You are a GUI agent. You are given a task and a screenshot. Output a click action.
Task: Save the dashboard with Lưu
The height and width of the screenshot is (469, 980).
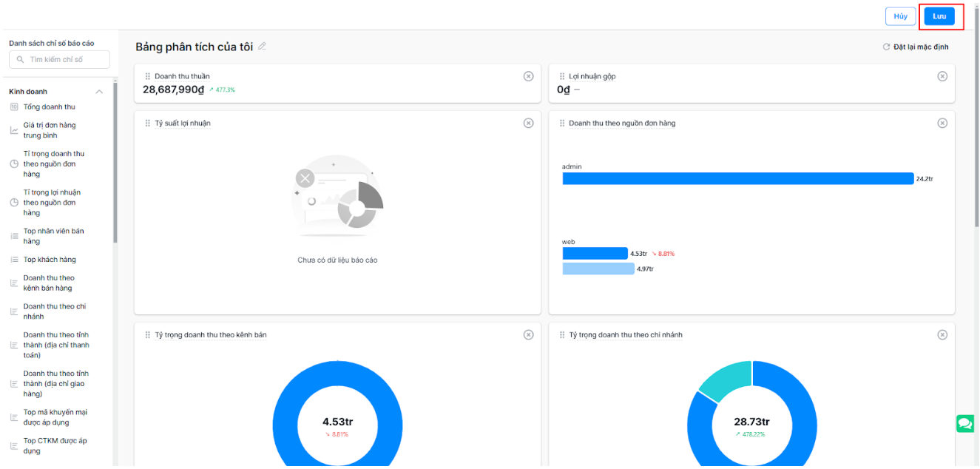point(939,16)
